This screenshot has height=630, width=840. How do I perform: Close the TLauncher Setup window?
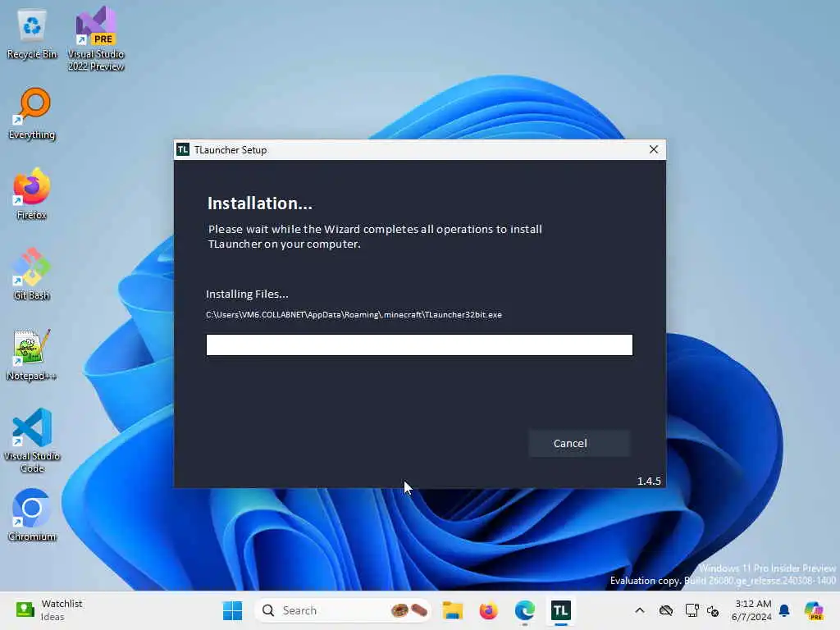[x=654, y=149]
